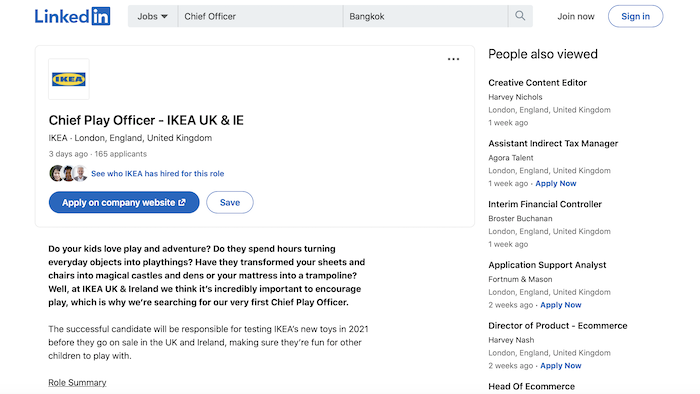Screen dimensions: 700x394
Task: Click the external link icon on Apply button
Action: [182, 203]
